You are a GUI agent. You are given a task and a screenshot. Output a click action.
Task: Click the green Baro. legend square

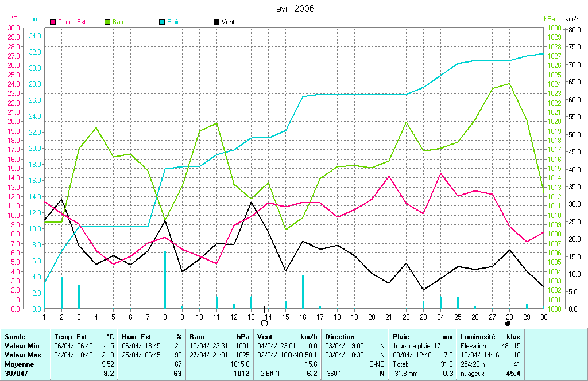click(107, 22)
